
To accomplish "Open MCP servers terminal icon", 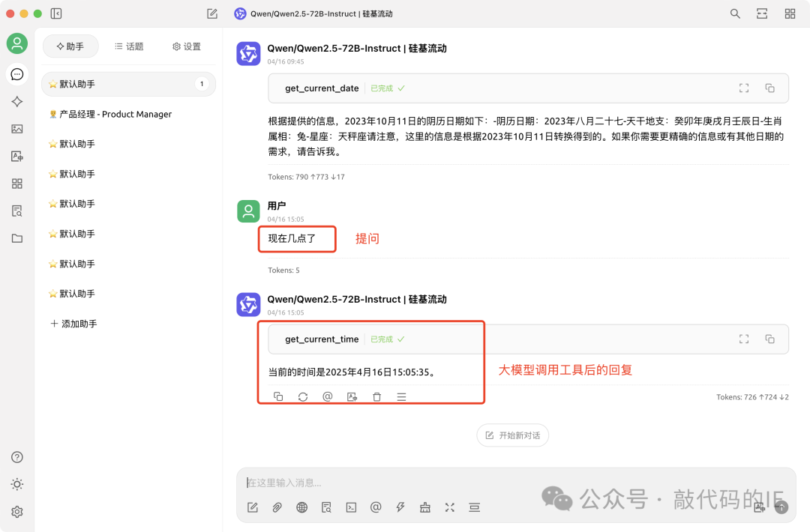I will point(351,508).
